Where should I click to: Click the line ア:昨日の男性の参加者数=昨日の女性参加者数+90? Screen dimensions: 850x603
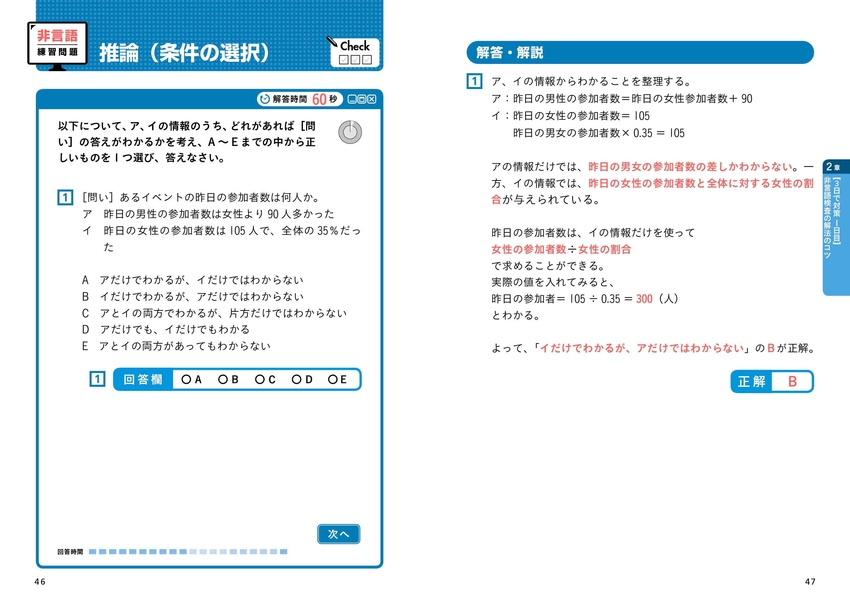(622, 99)
